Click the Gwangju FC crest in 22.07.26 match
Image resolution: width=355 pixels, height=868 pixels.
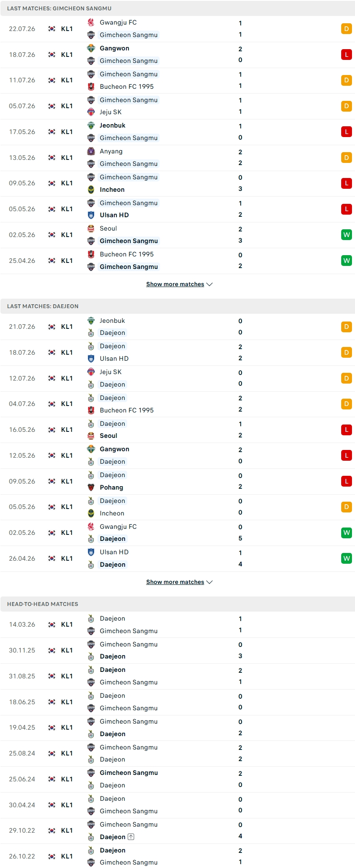coord(91,22)
